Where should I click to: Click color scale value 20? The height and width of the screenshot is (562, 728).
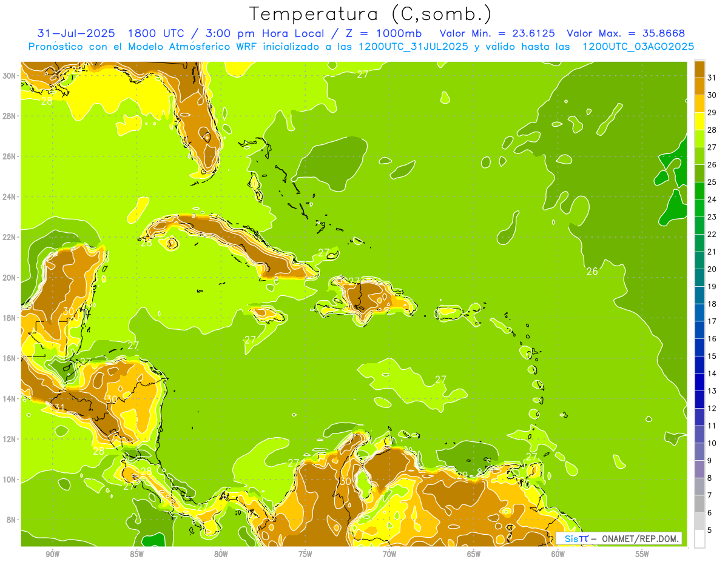click(712, 269)
